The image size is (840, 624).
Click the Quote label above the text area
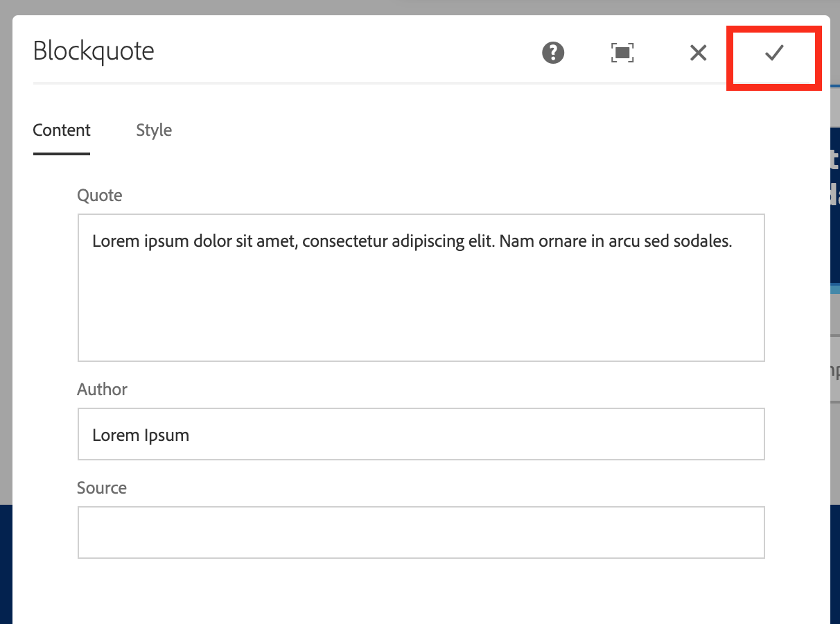(x=99, y=196)
